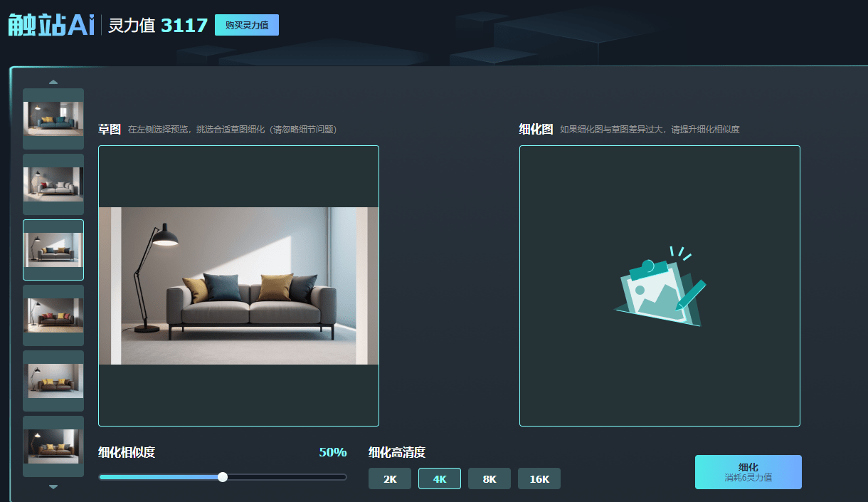The image size is (868, 502).
Task: Click the 购买灵力值 button
Action: pos(247,25)
